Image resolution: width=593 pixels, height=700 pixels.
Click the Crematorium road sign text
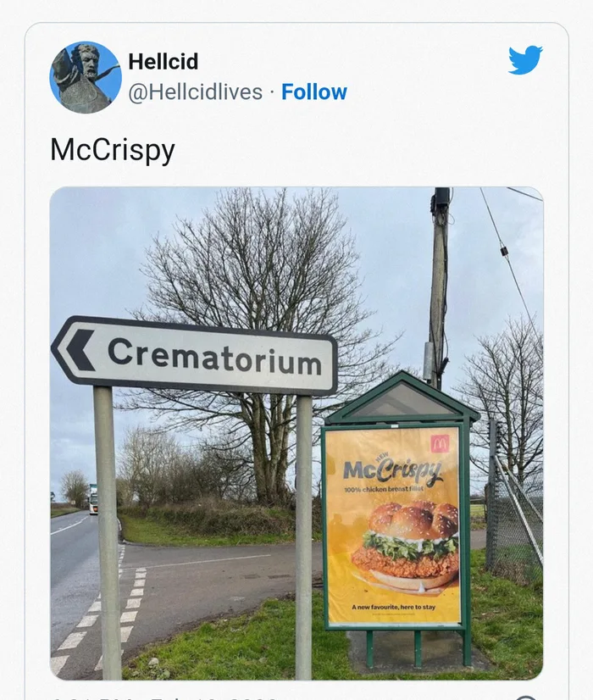(x=214, y=357)
